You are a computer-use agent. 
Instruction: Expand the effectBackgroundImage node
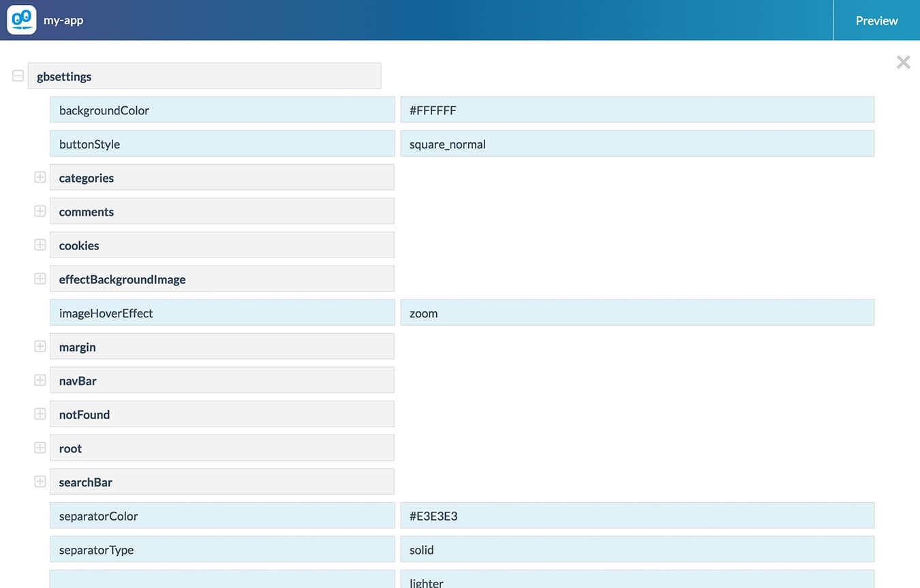pos(40,279)
